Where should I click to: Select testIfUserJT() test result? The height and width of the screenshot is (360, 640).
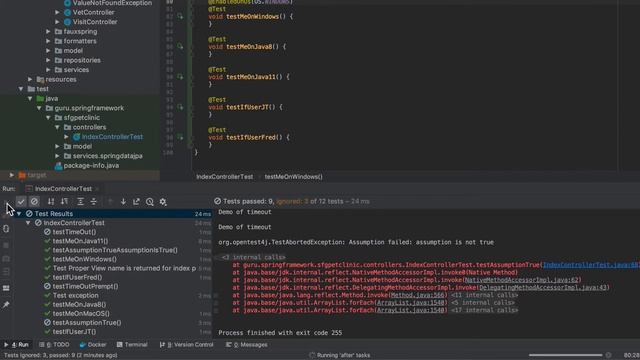tap(74, 332)
